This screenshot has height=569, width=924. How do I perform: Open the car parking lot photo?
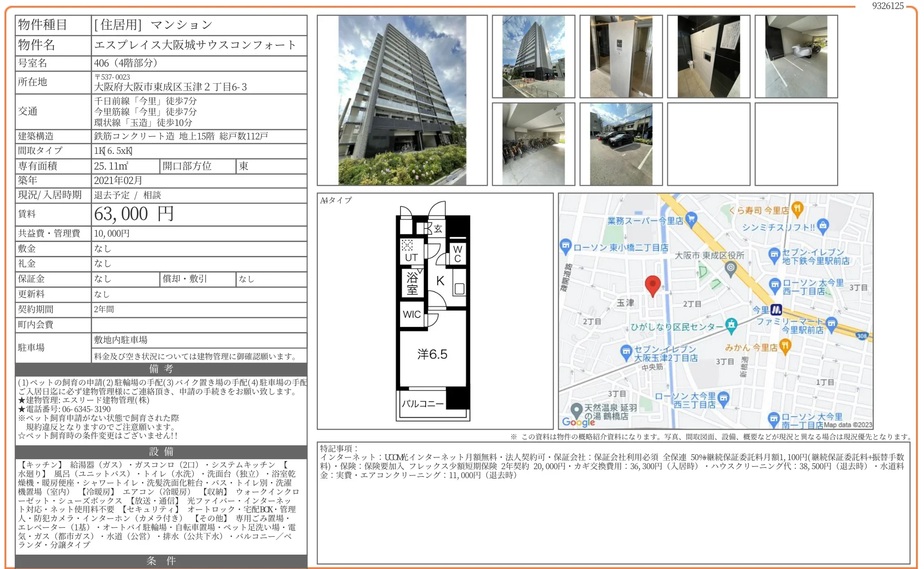click(x=621, y=144)
